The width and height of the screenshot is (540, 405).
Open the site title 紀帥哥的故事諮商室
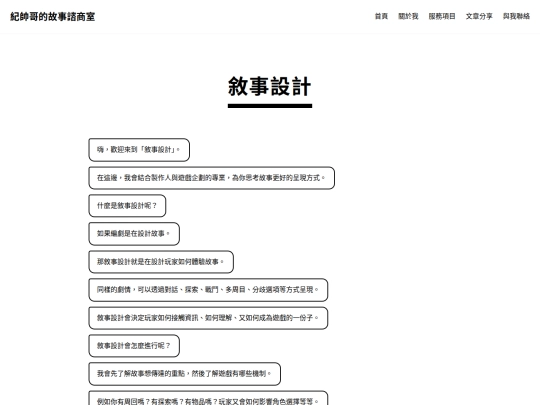(x=52, y=17)
